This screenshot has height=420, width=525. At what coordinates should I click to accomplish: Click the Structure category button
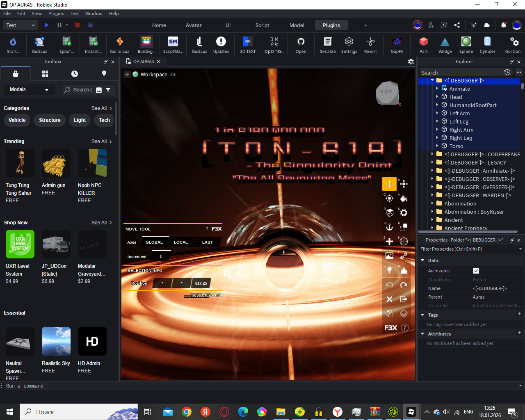click(x=50, y=120)
